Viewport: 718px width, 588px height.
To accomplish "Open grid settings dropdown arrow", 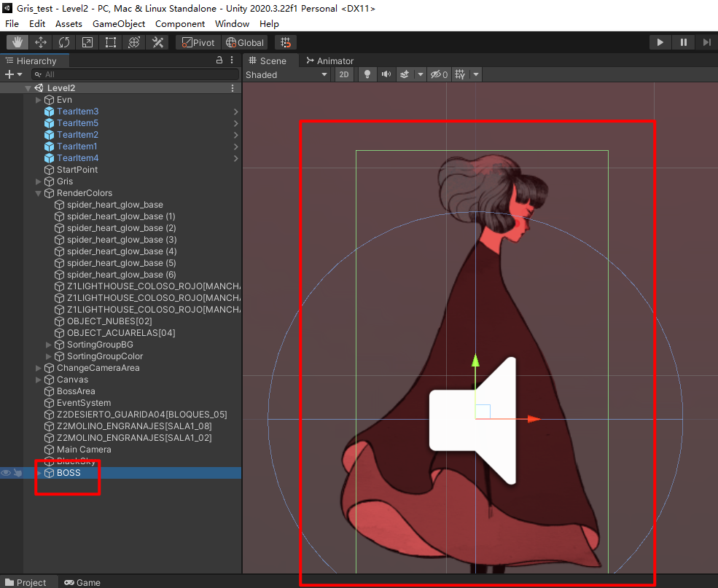I will 476,74.
